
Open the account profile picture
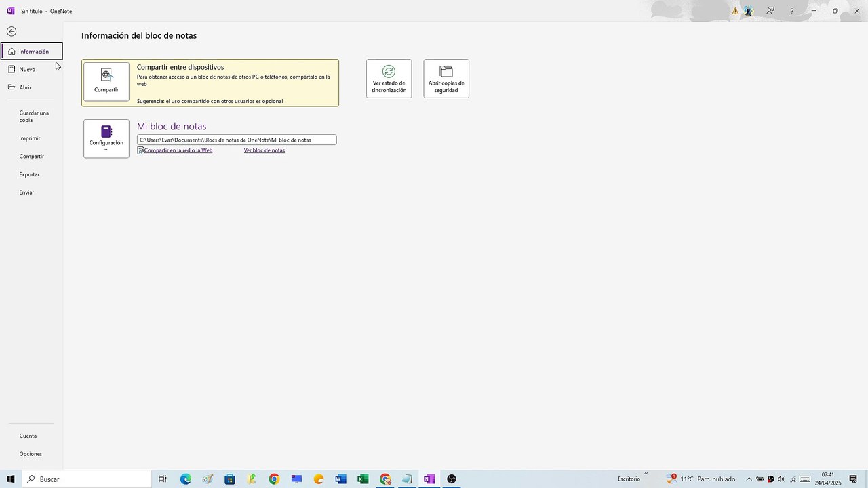tap(749, 11)
